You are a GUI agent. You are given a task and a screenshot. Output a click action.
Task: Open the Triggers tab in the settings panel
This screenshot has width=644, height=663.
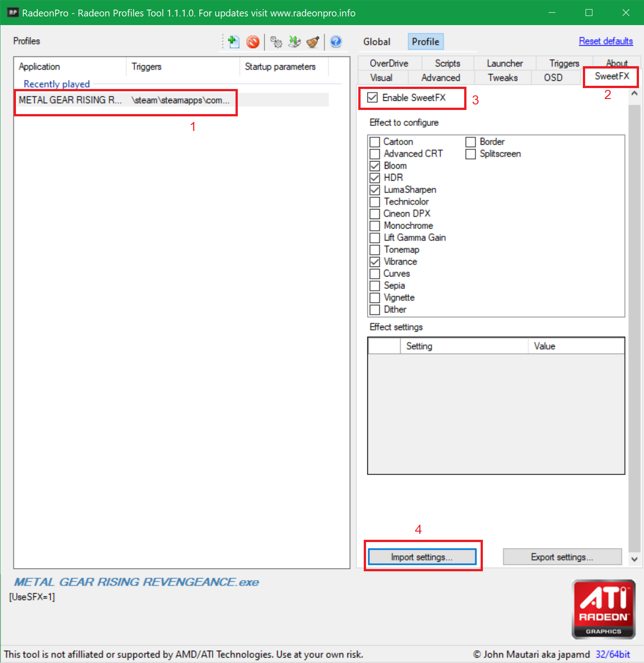(x=564, y=63)
